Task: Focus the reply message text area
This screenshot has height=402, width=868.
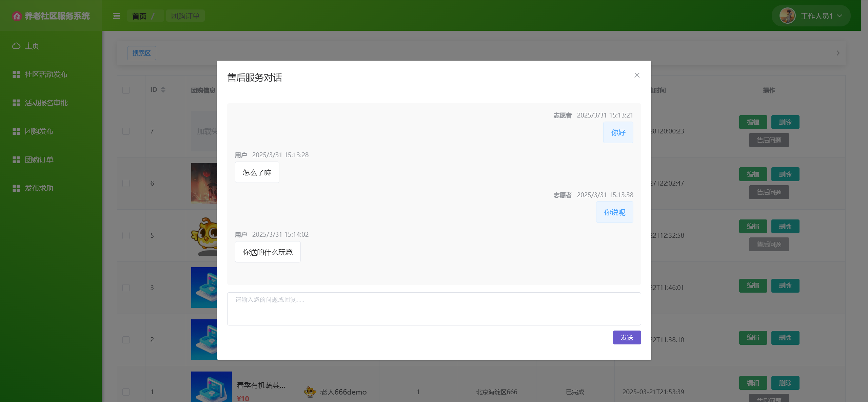Action: coord(434,309)
